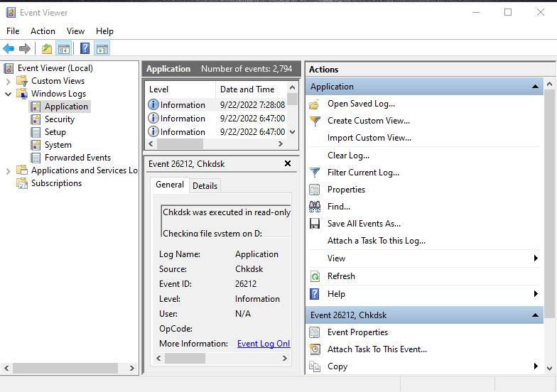
Task: Select Event Viewer (Local) root node
Action: point(55,68)
